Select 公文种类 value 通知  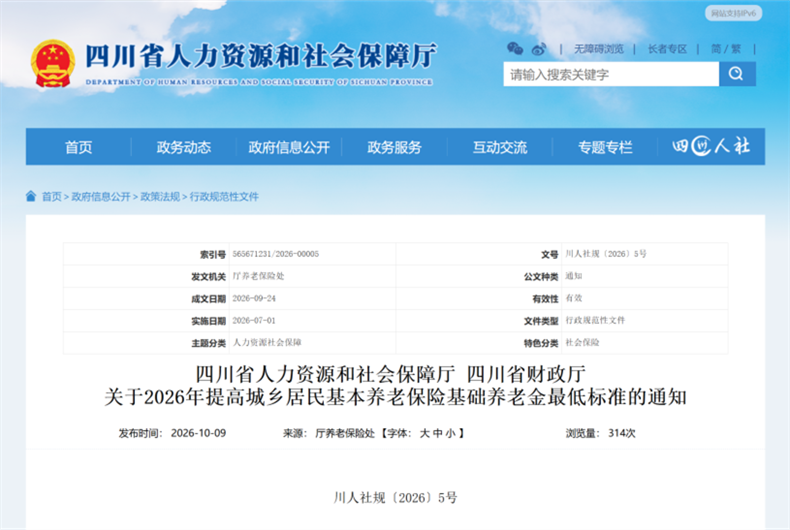click(x=573, y=276)
